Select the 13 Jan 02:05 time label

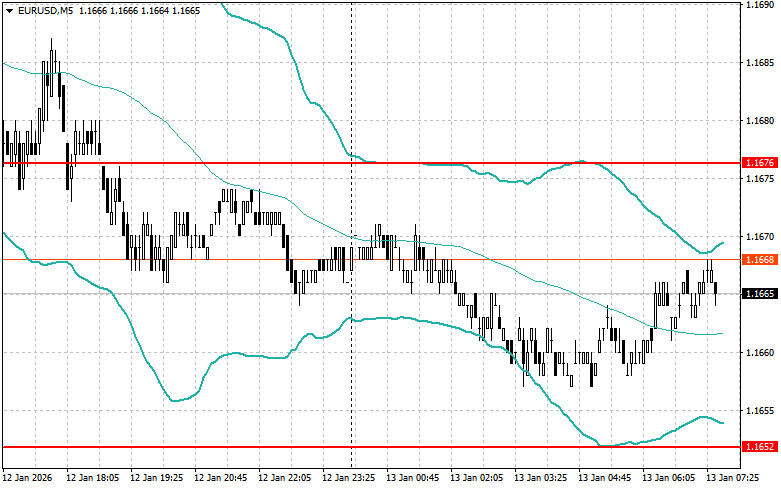coord(476,478)
